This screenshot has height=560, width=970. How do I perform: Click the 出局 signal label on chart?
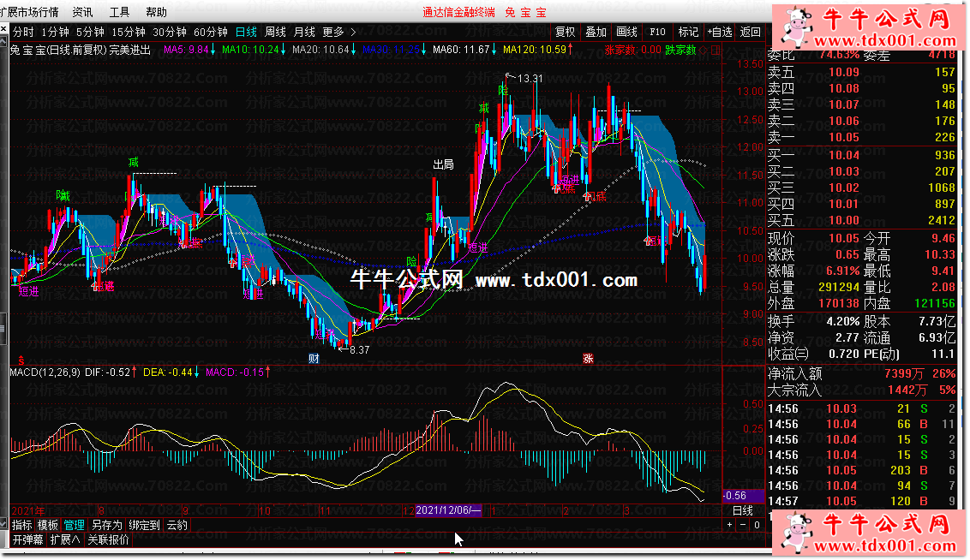point(443,164)
